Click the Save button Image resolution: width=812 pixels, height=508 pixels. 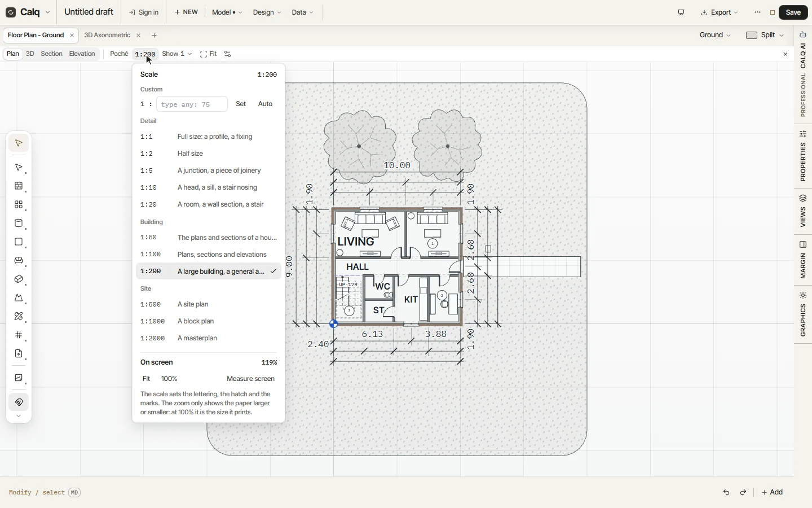point(794,12)
